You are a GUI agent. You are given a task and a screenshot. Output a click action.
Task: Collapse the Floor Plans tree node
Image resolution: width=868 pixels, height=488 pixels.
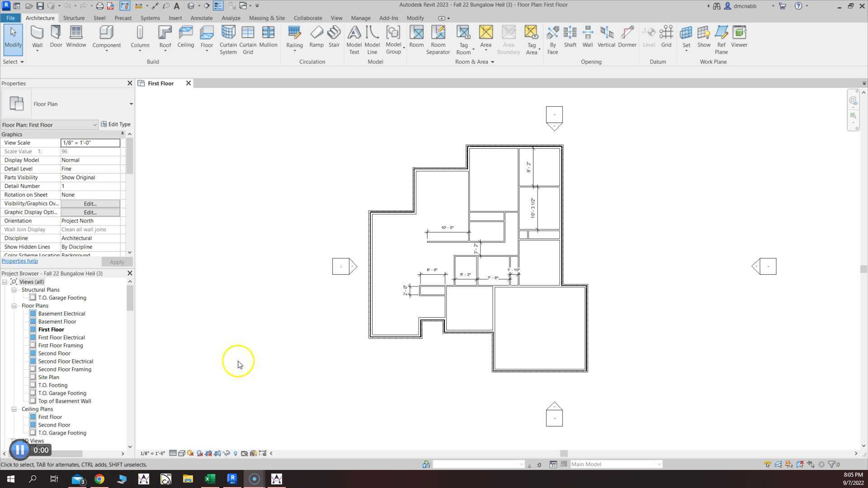tap(14, 306)
